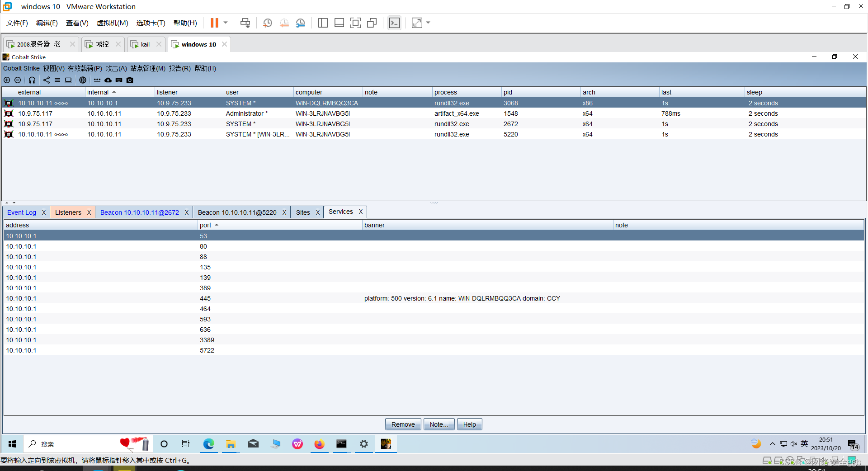The image size is (868, 471).
Task: Open File Explorer from the taskbar
Action: tap(231, 444)
